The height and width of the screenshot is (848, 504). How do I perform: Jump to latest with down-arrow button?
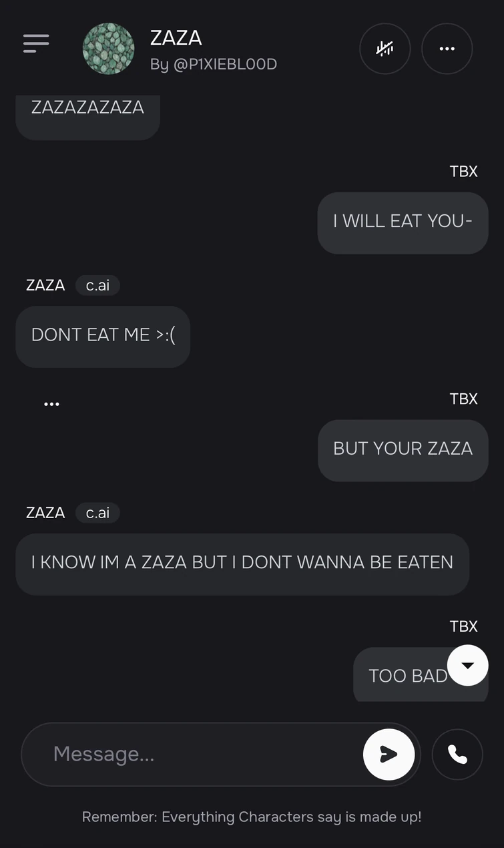coord(468,665)
